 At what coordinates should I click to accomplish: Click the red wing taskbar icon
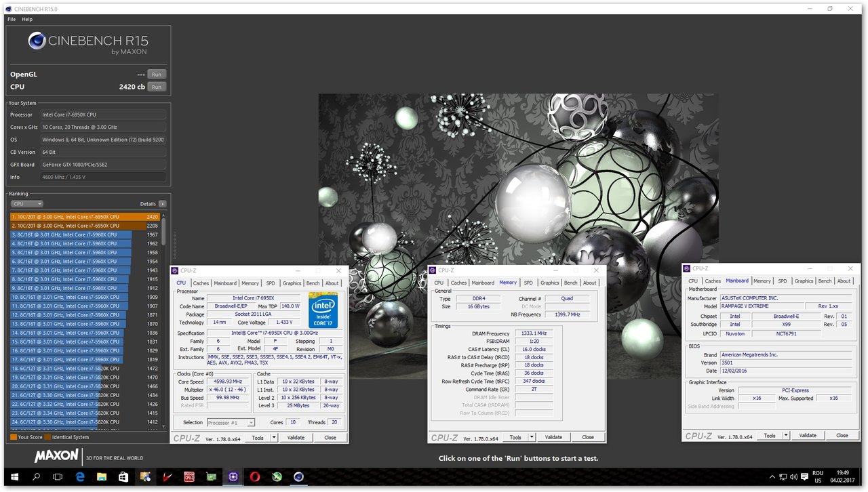(167, 477)
